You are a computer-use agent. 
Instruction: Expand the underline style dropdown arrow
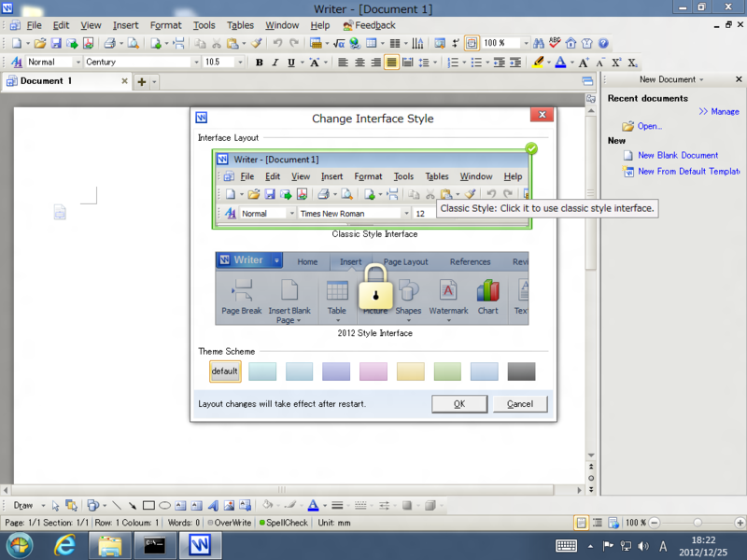pyautogui.click(x=302, y=63)
